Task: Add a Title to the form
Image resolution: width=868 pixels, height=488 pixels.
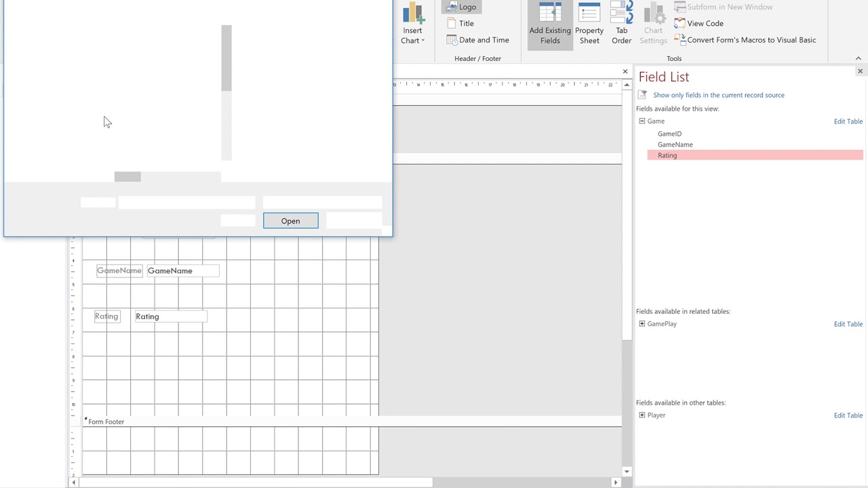Action: point(460,23)
